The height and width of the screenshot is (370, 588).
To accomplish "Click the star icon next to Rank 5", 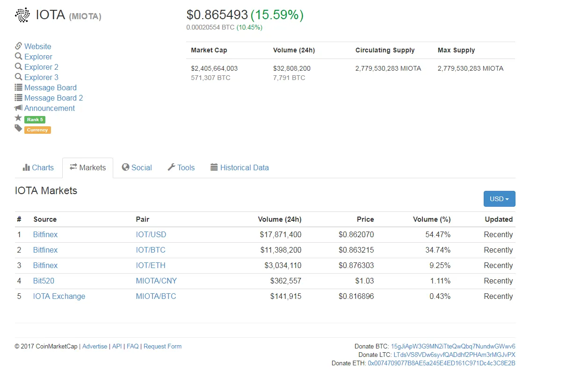I will pyautogui.click(x=18, y=118).
